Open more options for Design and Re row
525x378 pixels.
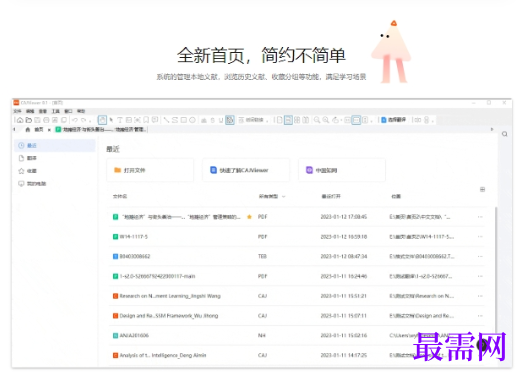pyautogui.click(x=480, y=316)
